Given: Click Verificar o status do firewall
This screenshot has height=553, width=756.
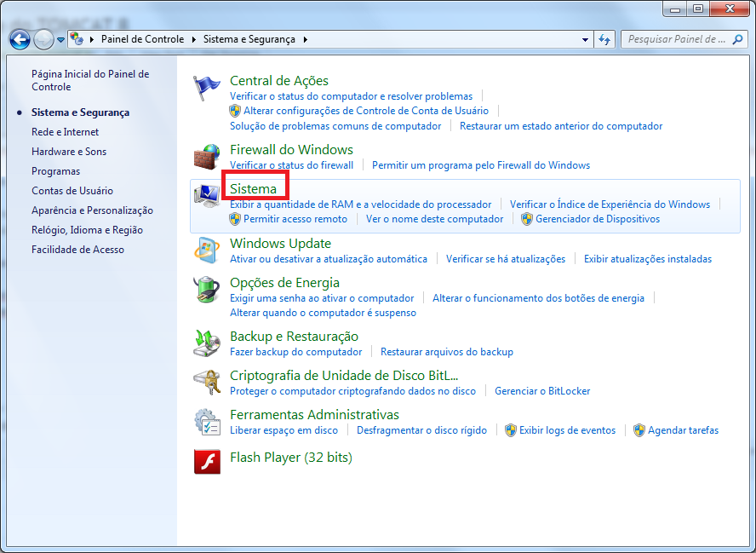Looking at the screenshot, I should pyautogui.click(x=291, y=165).
